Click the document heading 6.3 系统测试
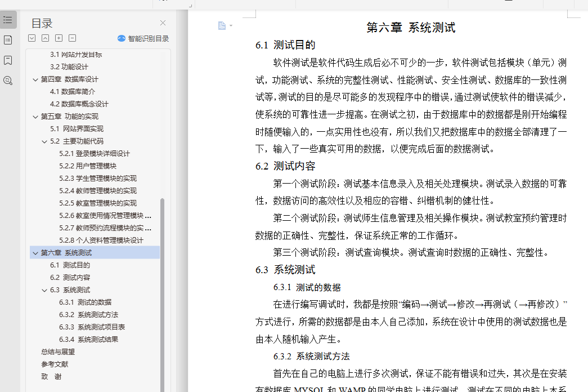This screenshot has height=392, width=588. (285, 270)
